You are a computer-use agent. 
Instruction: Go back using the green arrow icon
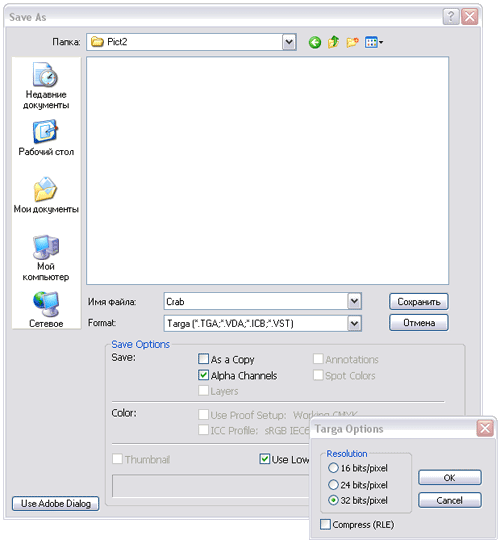click(315, 43)
